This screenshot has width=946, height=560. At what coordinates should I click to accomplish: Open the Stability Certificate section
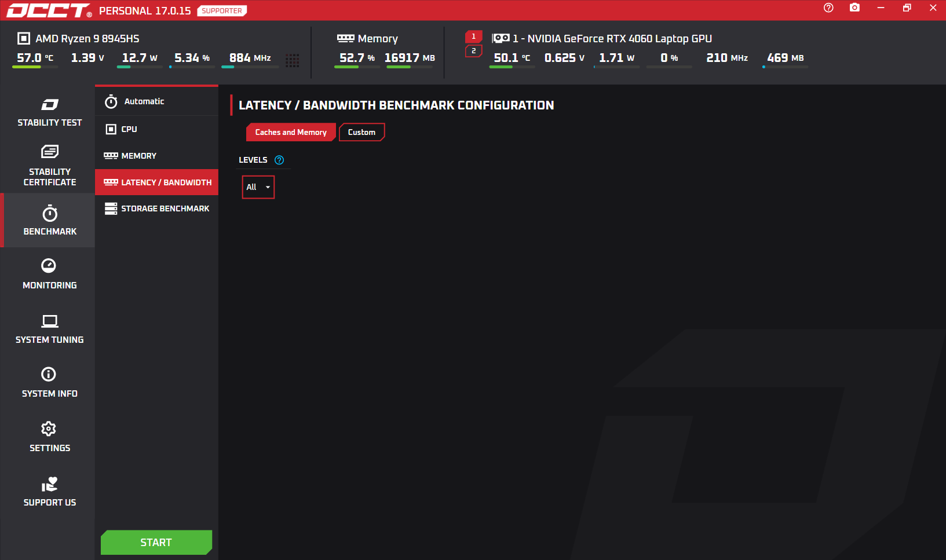[49, 166]
